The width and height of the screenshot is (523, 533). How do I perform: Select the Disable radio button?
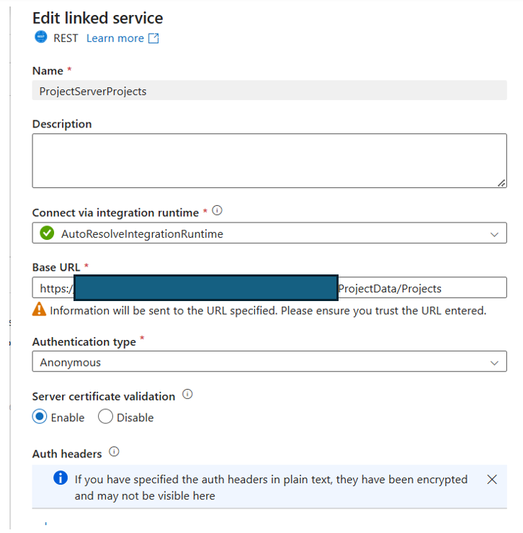pos(105,417)
